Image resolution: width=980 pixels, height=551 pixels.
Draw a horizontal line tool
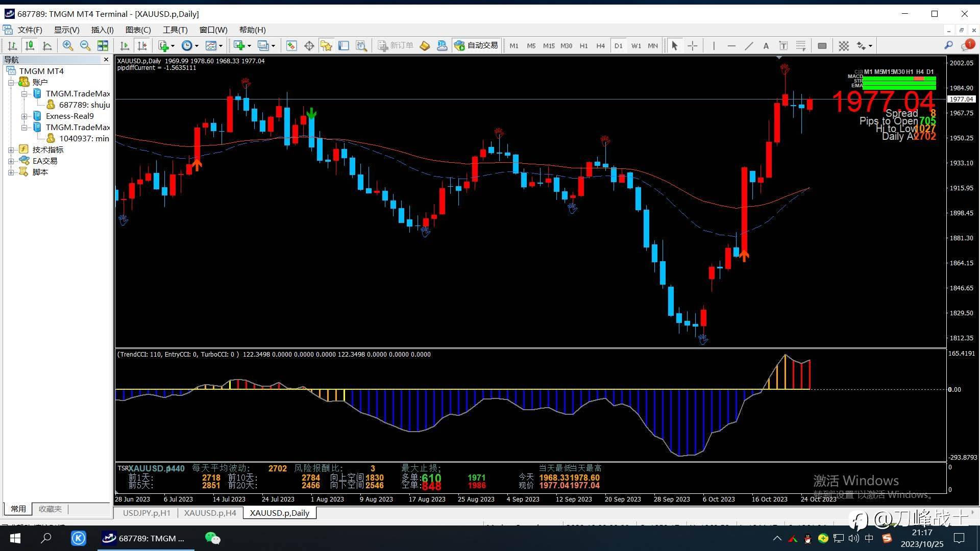(x=731, y=46)
